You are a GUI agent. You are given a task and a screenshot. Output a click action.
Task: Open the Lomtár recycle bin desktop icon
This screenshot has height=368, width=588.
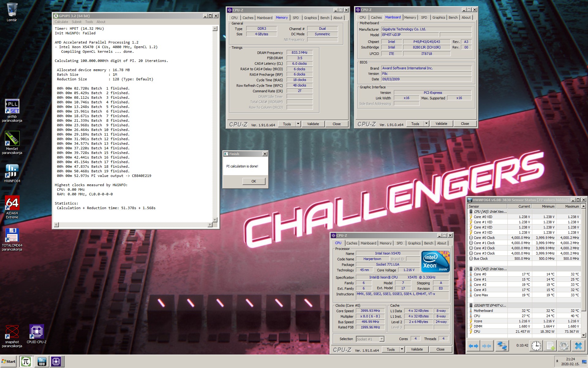coord(12,12)
